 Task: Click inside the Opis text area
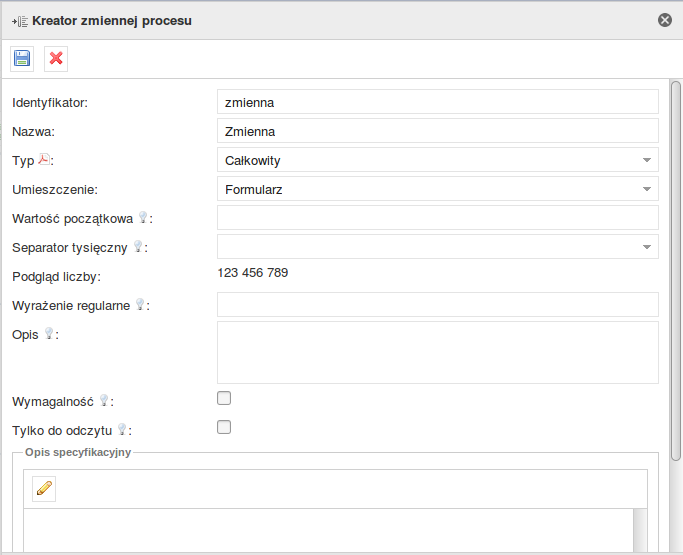[437, 352]
